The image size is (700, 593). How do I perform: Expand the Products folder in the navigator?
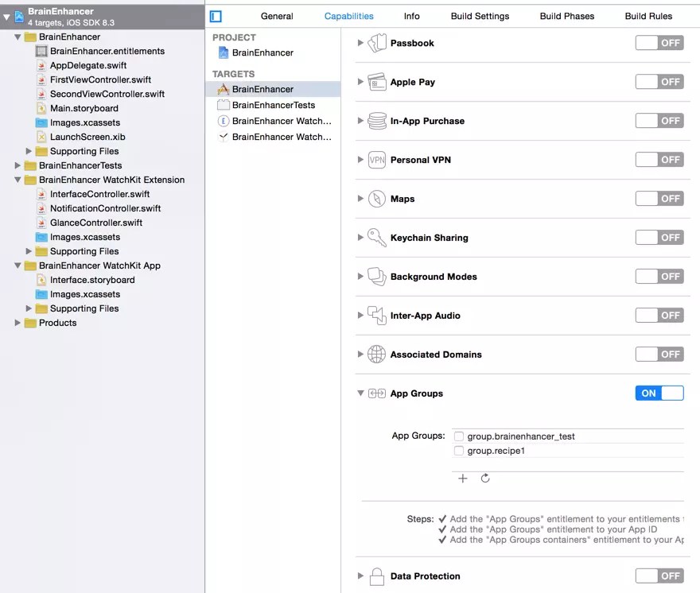tap(17, 323)
